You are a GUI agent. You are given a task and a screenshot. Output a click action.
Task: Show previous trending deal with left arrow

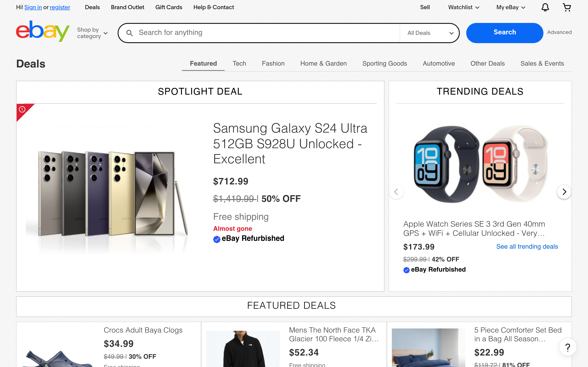[x=396, y=192]
